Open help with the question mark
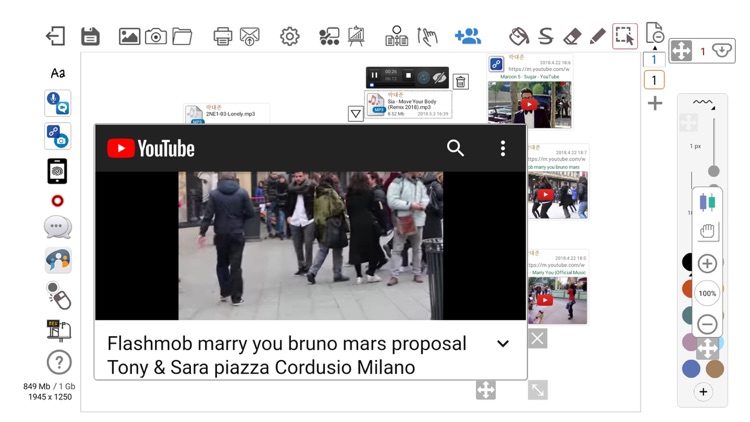This screenshot has width=750, height=422. [x=59, y=362]
